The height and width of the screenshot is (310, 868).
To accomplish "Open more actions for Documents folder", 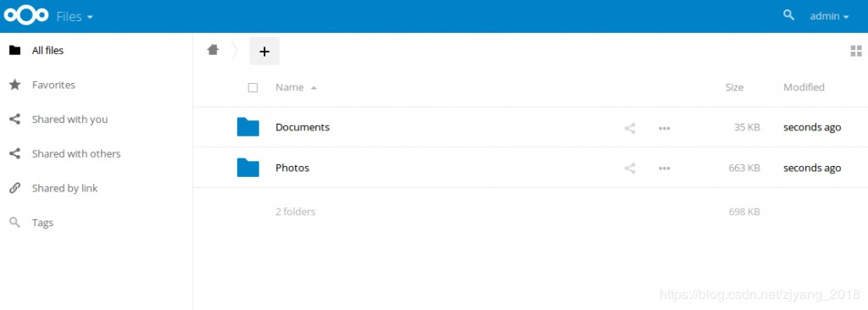I will (665, 129).
